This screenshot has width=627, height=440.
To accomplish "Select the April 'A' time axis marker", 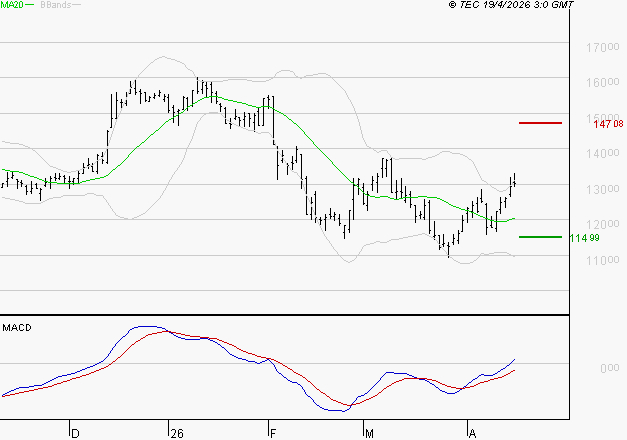I will point(471,433).
